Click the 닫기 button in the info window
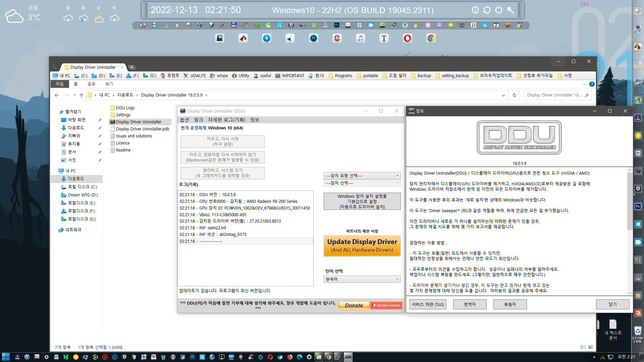644x362 pixels. click(x=612, y=304)
